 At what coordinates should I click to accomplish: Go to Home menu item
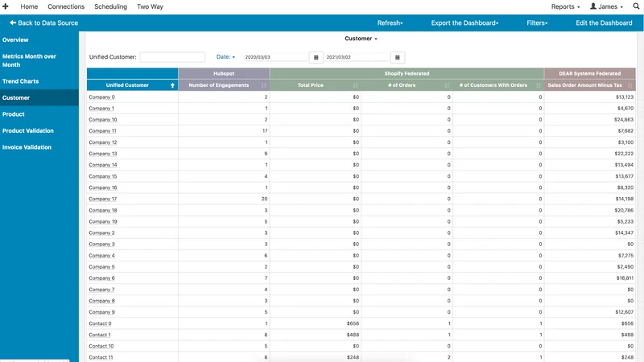29,6
